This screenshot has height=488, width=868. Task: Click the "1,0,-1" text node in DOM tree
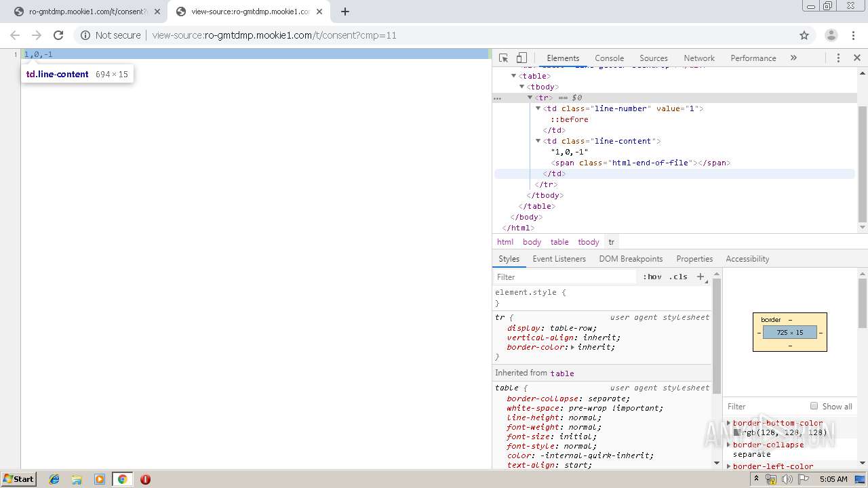pyautogui.click(x=569, y=152)
